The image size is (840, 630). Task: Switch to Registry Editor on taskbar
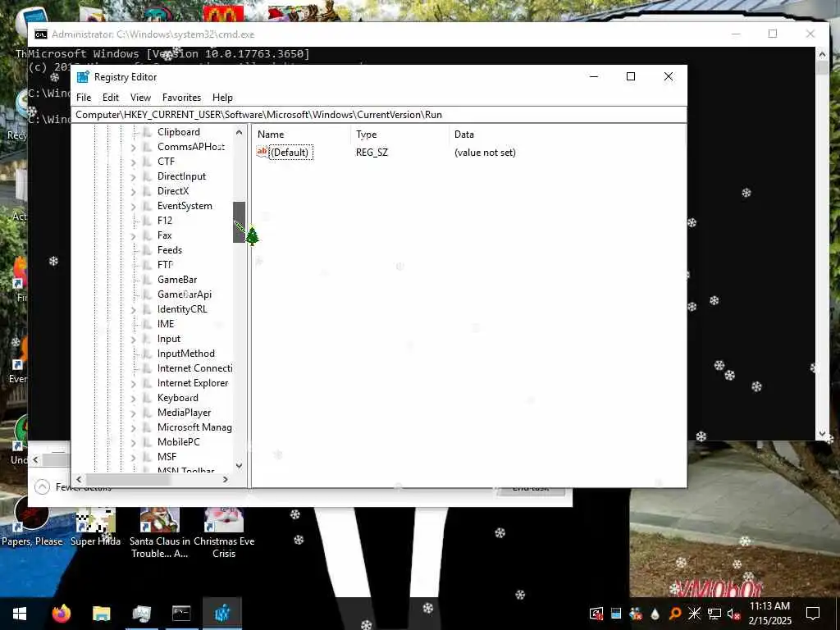[x=222, y=614]
